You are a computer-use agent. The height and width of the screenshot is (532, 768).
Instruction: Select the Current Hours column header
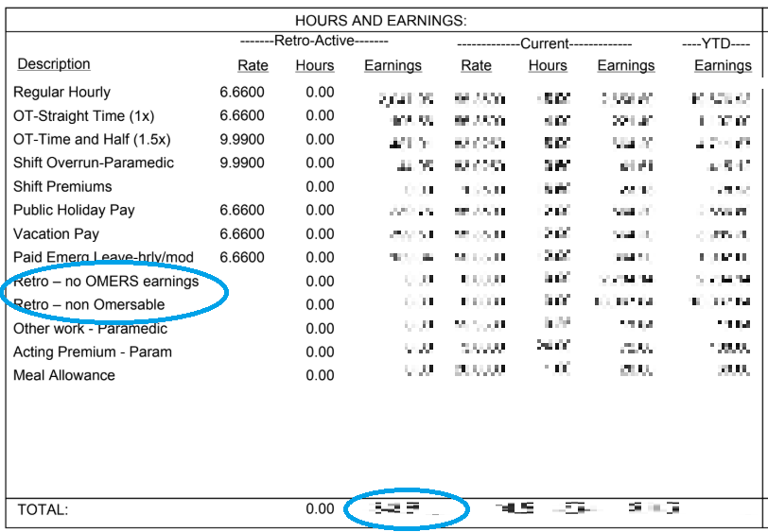548,65
